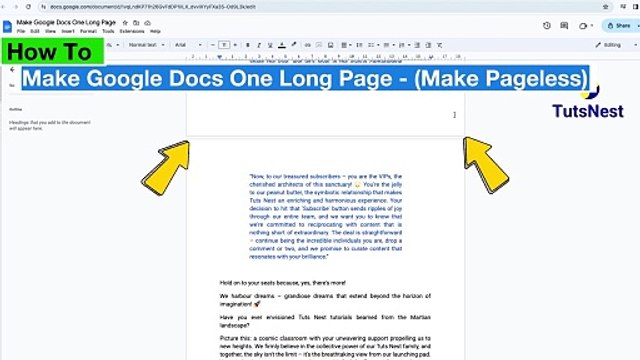Close outline with back arrow
640x360 pixels.
pyautogui.click(x=12, y=70)
